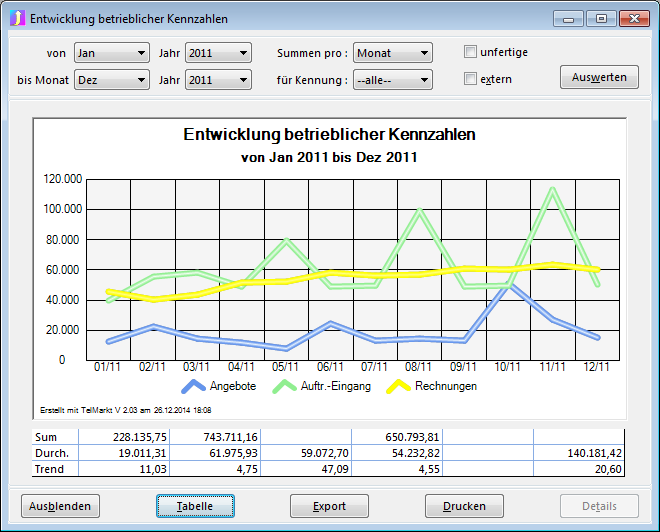The height and width of the screenshot is (532, 660).
Task: Open the 'von' start month dropdown
Action: pyautogui.click(x=111, y=53)
